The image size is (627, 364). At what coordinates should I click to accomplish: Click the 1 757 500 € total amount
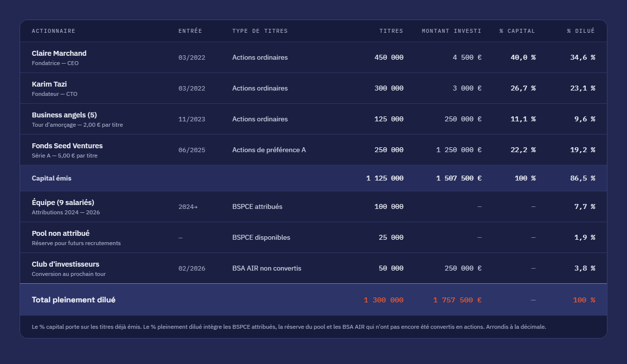[458, 300]
